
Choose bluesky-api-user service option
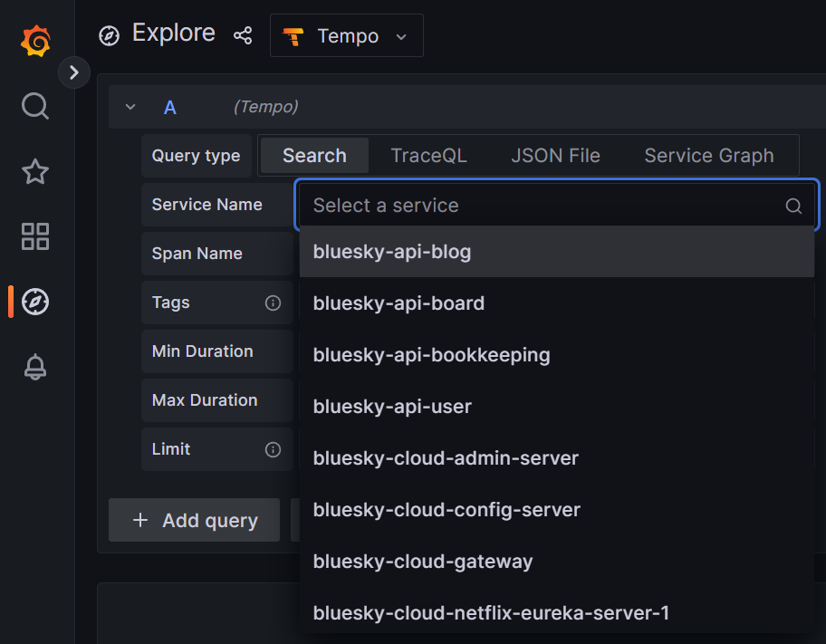557,407
